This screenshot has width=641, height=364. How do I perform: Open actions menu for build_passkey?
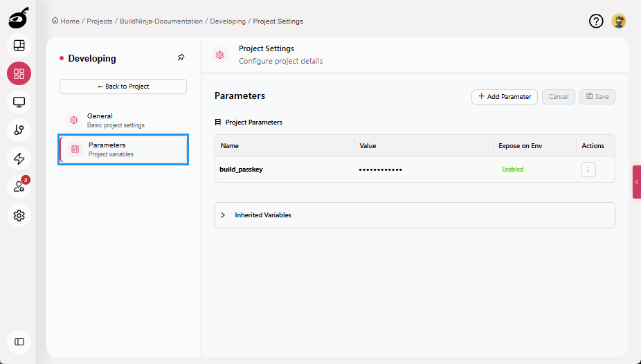coord(588,170)
